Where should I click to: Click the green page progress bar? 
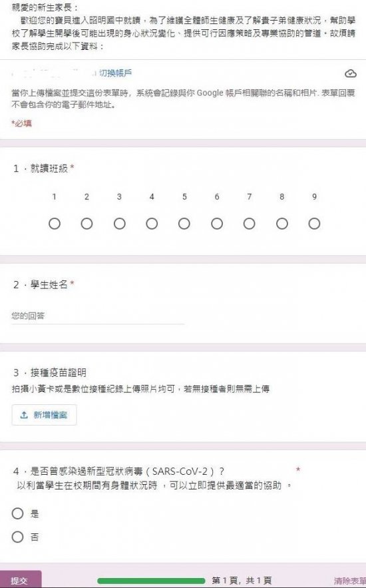click(151, 581)
